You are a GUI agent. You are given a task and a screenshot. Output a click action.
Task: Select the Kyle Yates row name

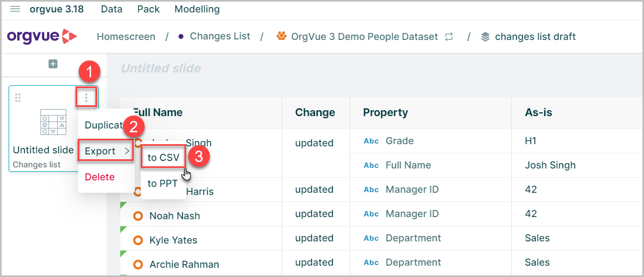173,240
